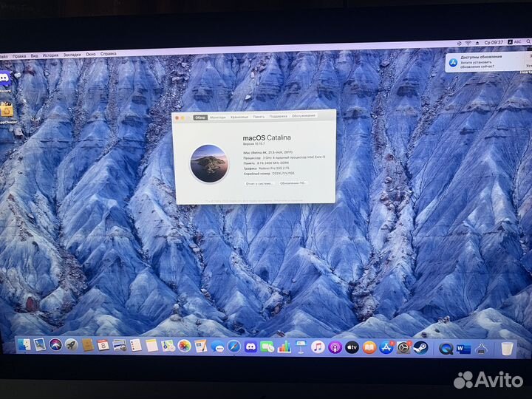Click the macOS Catalina island image

click(208, 163)
